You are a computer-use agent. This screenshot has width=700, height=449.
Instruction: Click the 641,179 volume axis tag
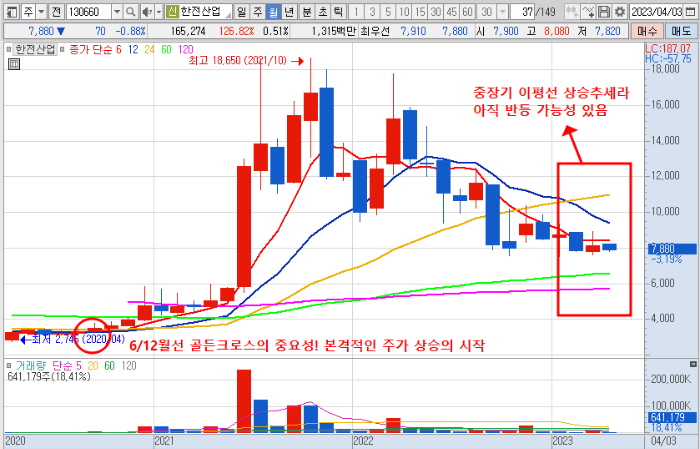[x=672, y=417]
